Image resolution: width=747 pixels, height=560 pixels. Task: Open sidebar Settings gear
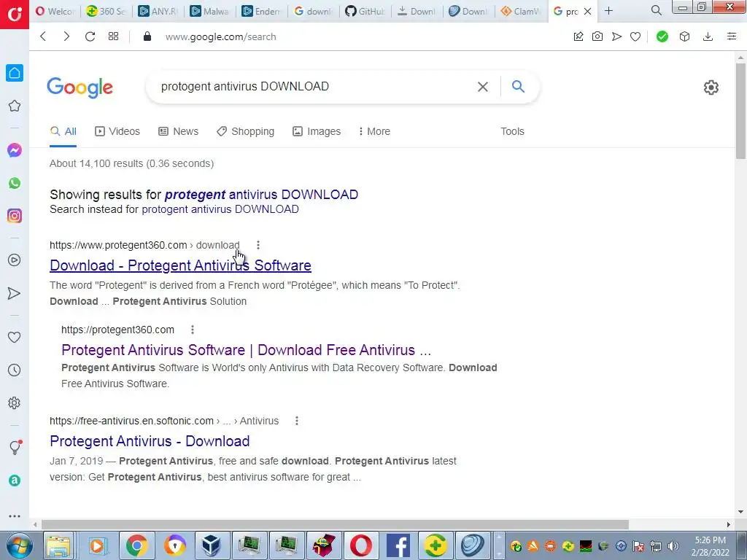click(x=15, y=402)
